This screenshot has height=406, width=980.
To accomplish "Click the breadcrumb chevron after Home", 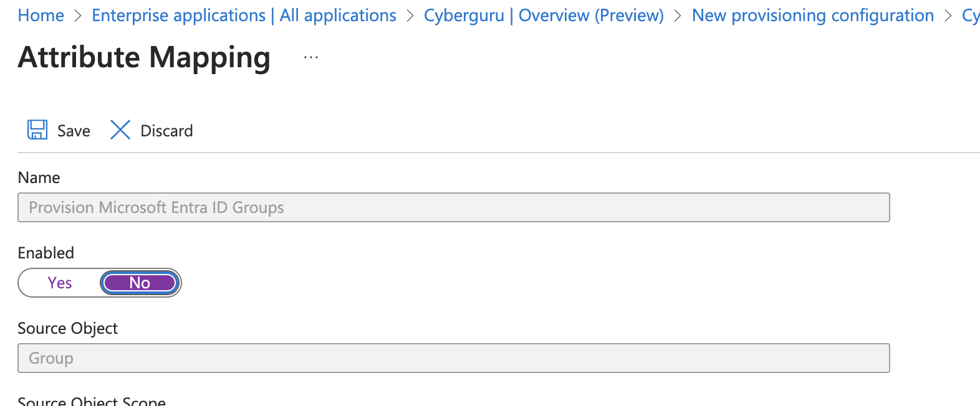I will 78,16.
